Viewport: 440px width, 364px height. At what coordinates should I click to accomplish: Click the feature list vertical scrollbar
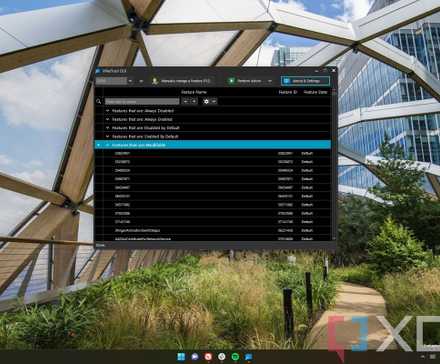[334, 164]
